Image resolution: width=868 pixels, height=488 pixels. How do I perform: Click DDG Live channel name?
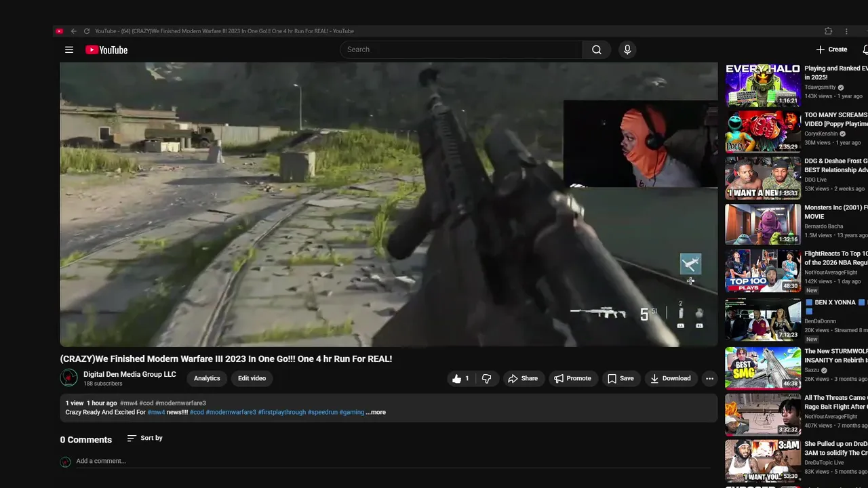[x=816, y=180]
